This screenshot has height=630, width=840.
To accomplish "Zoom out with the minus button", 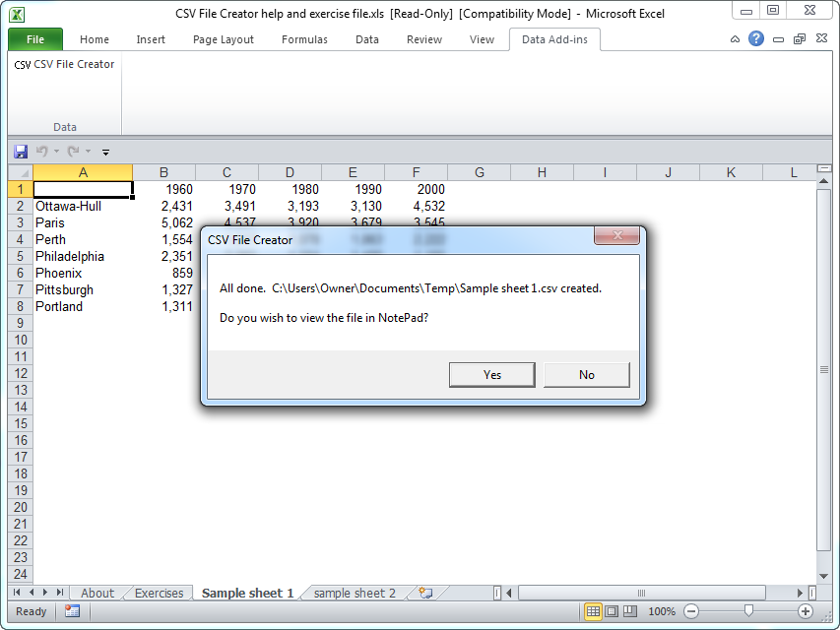I will coord(691,611).
